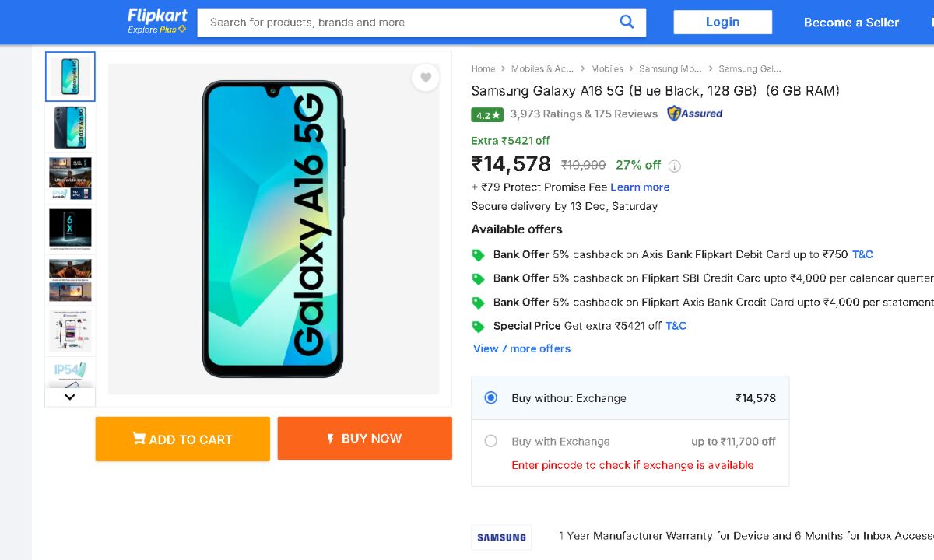The width and height of the screenshot is (934, 560).
Task: Click ADD TO CART button
Action: [x=183, y=439]
